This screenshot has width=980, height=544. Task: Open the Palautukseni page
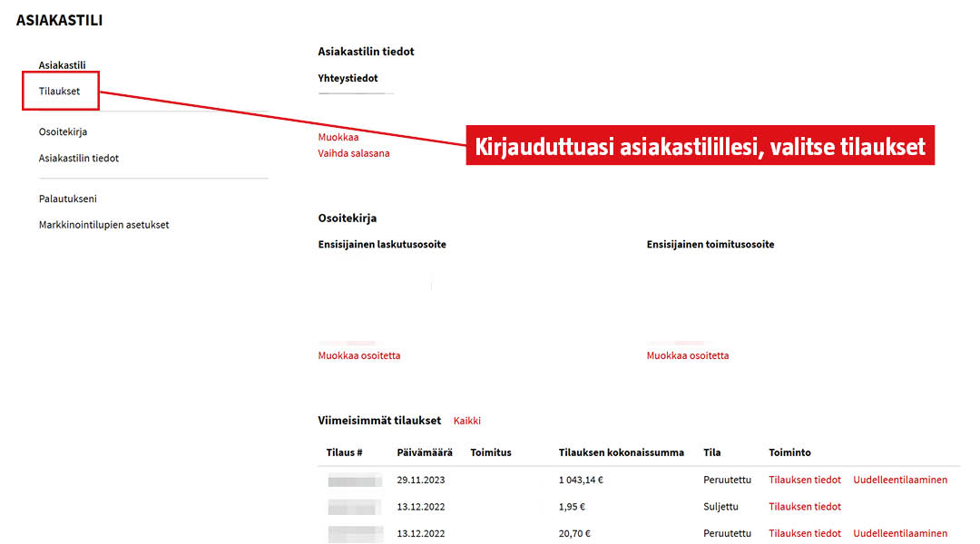pyautogui.click(x=67, y=199)
